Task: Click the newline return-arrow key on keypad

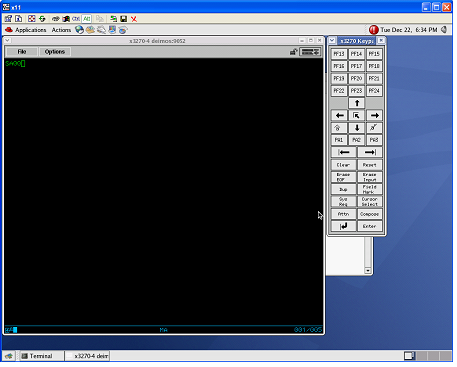Action: pyautogui.click(x=344, y=226)
